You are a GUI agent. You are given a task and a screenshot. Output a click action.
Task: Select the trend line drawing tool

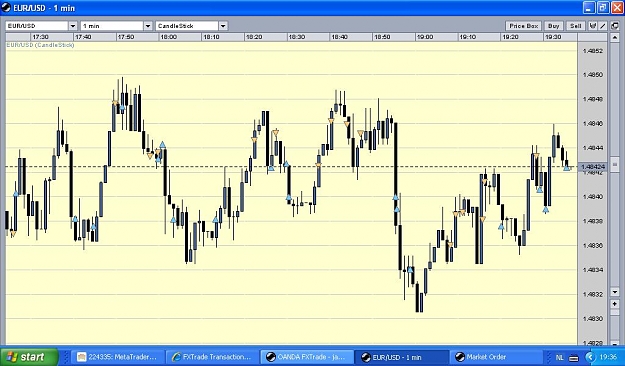(603, 26)
